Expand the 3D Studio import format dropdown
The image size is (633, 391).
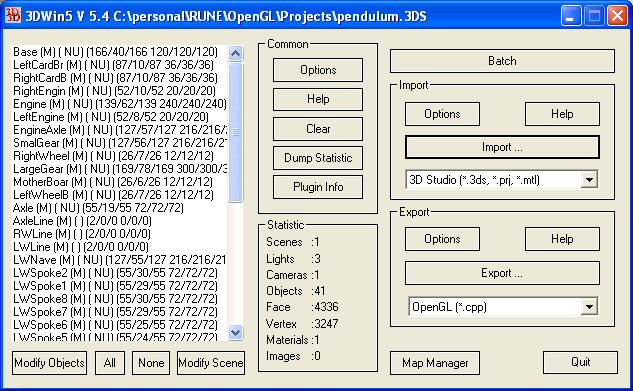point(589,180)
